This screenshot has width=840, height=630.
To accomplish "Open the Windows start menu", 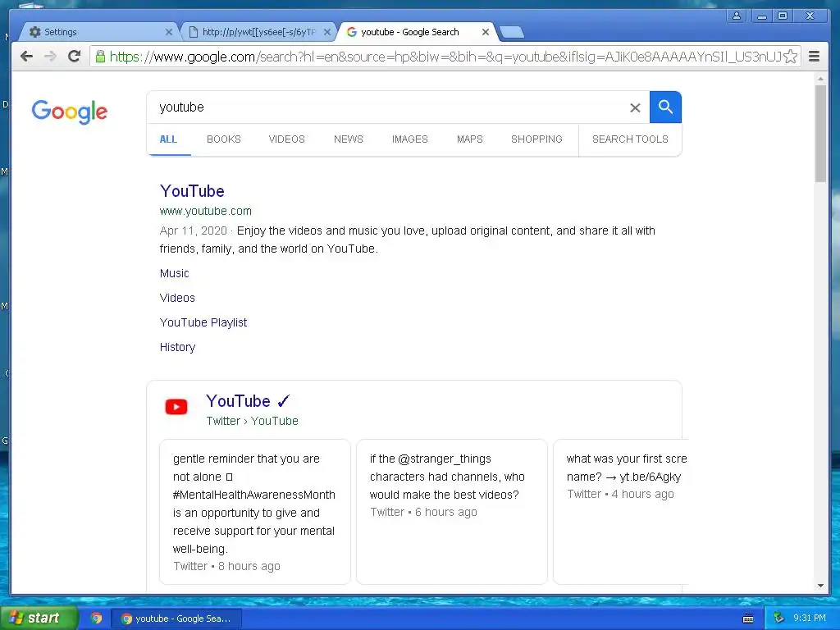I will coord(39,619).
